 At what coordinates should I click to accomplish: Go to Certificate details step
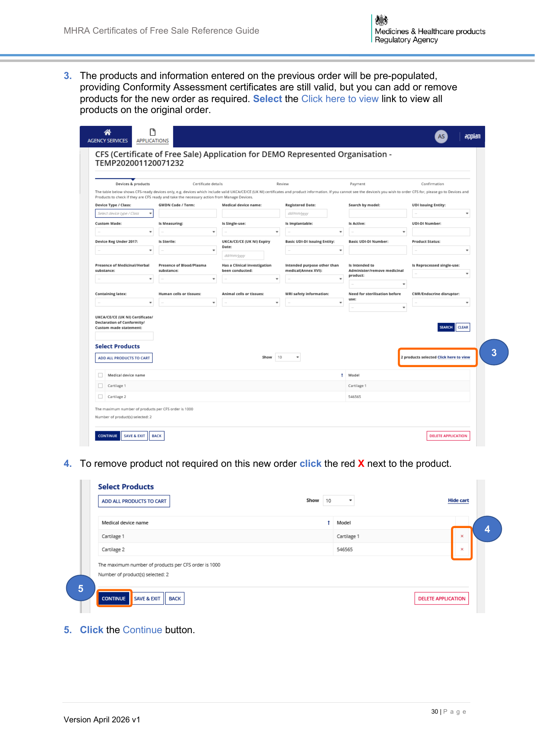[x=208, y=184]
